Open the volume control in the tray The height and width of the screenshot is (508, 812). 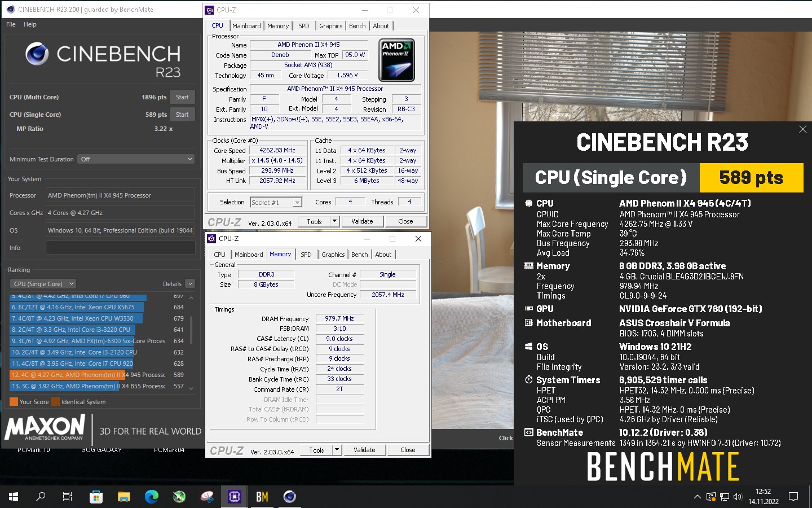click(x=738, y=497)
